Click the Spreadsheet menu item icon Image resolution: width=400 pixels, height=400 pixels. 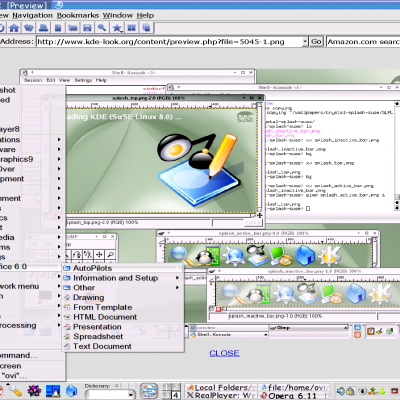[67, 336]
